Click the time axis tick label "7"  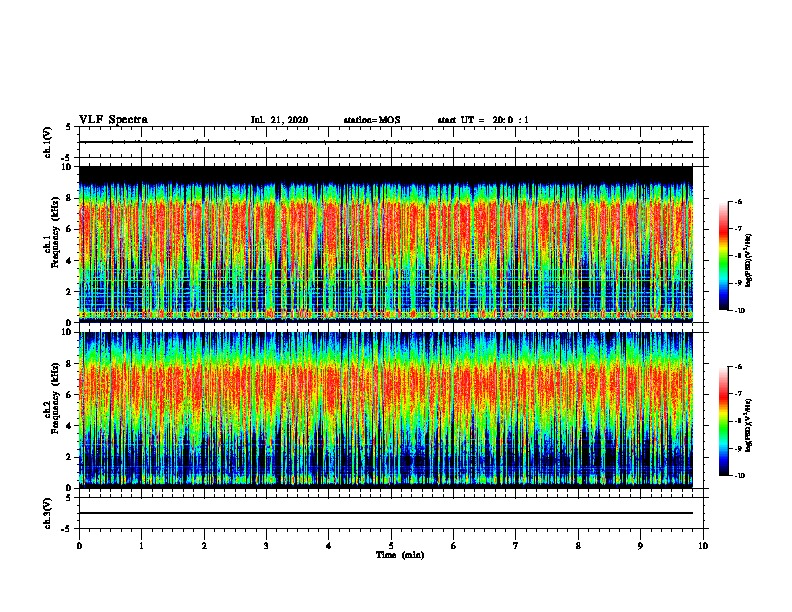click(515, 546)
